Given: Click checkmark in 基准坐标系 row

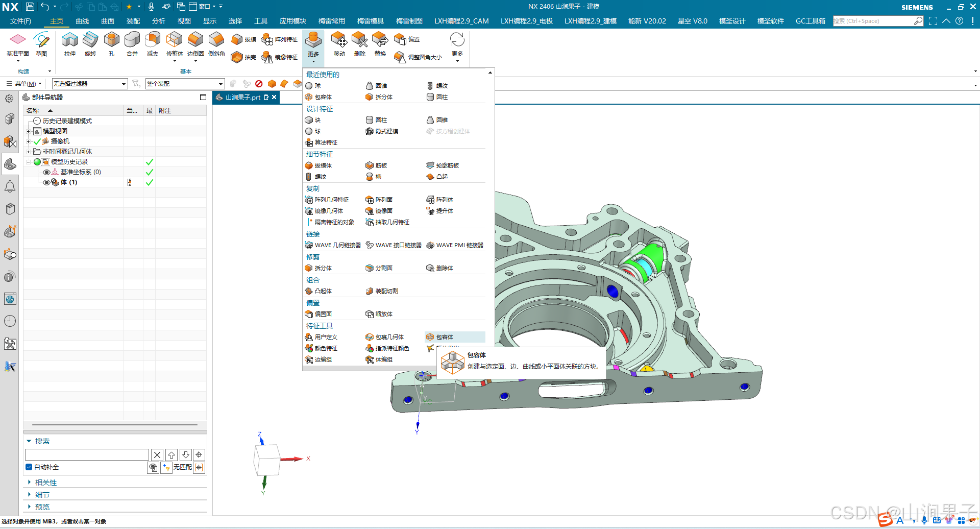Looking at the screenshot, I should 150,172.
